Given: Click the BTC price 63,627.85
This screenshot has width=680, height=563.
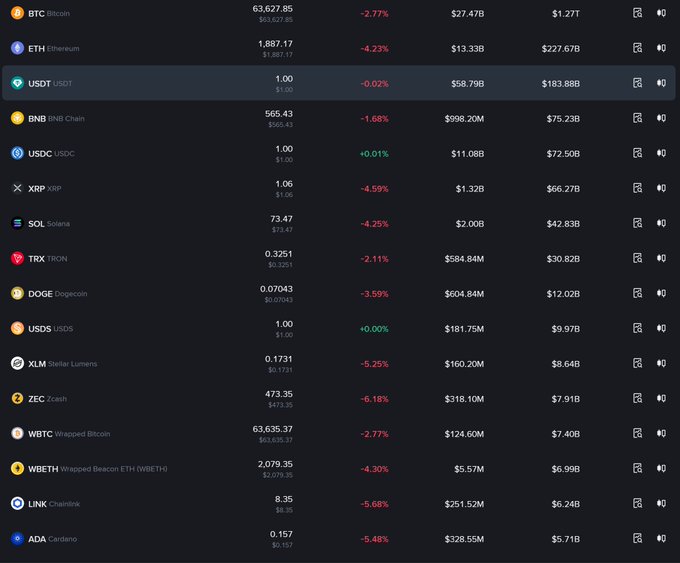Looking at the screenshot, I should [x=273, y=9].
